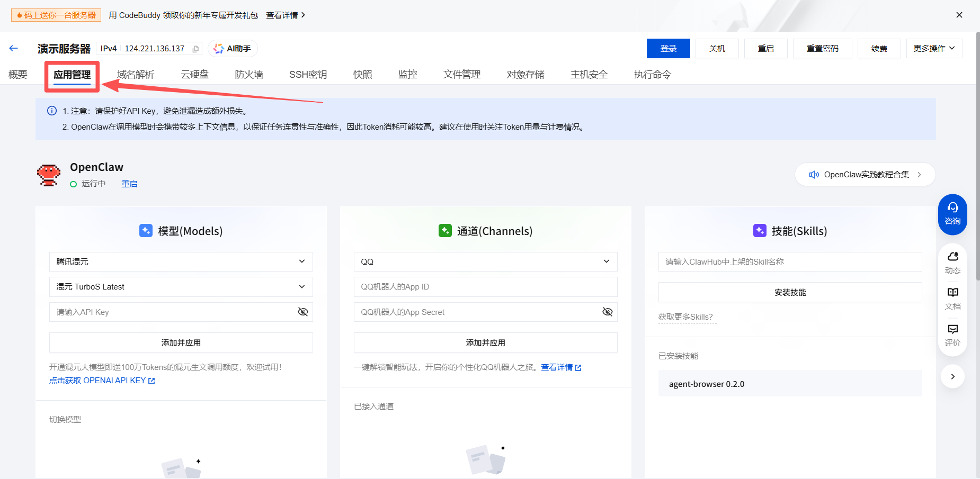Toggle API Key visibility eye icon
Viewport: 980px width, 479px height.
(302, 312)
